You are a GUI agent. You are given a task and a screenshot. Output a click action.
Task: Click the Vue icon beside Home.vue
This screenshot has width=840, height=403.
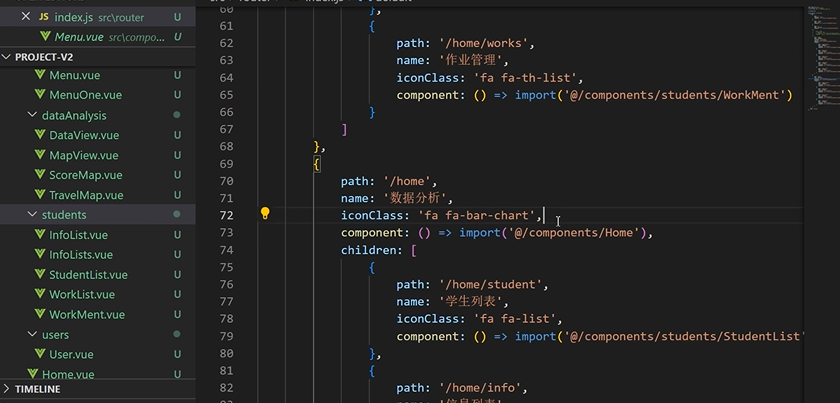click(33, 374)
